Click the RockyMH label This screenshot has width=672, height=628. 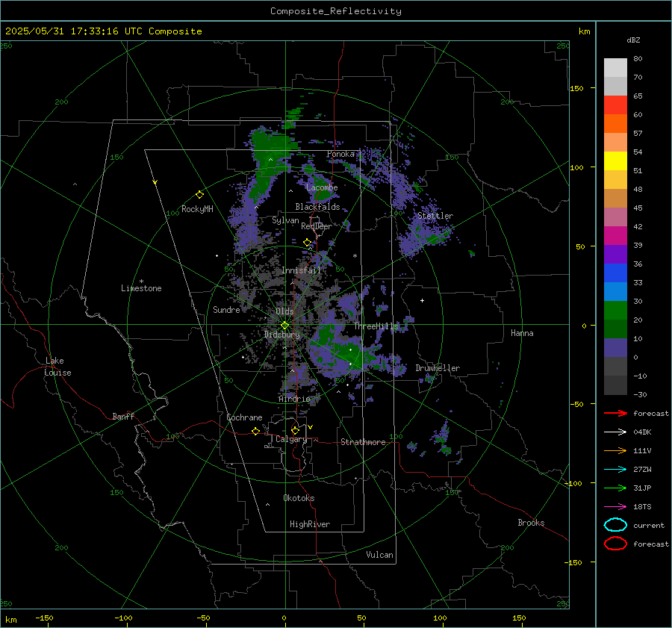point(197,209)
